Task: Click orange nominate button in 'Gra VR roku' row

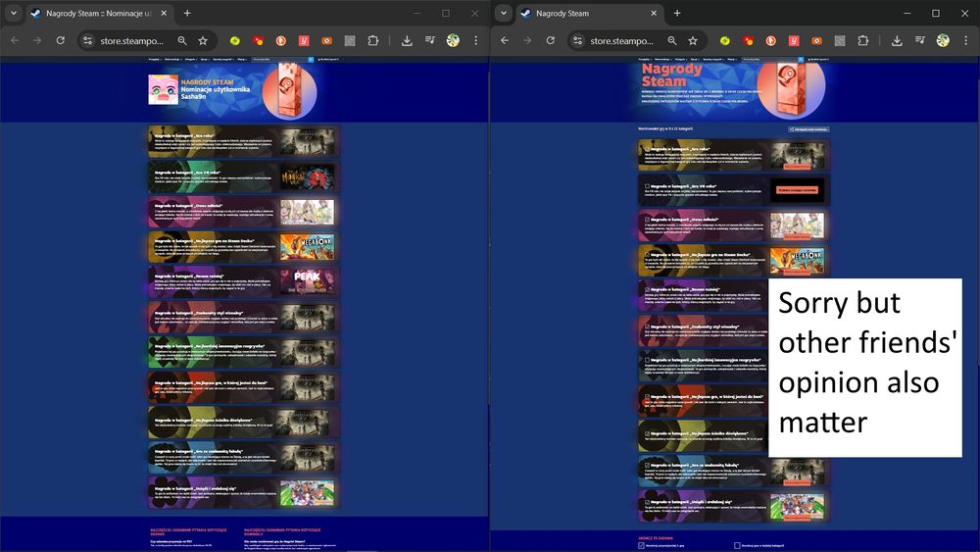Action: pos(797,190)
